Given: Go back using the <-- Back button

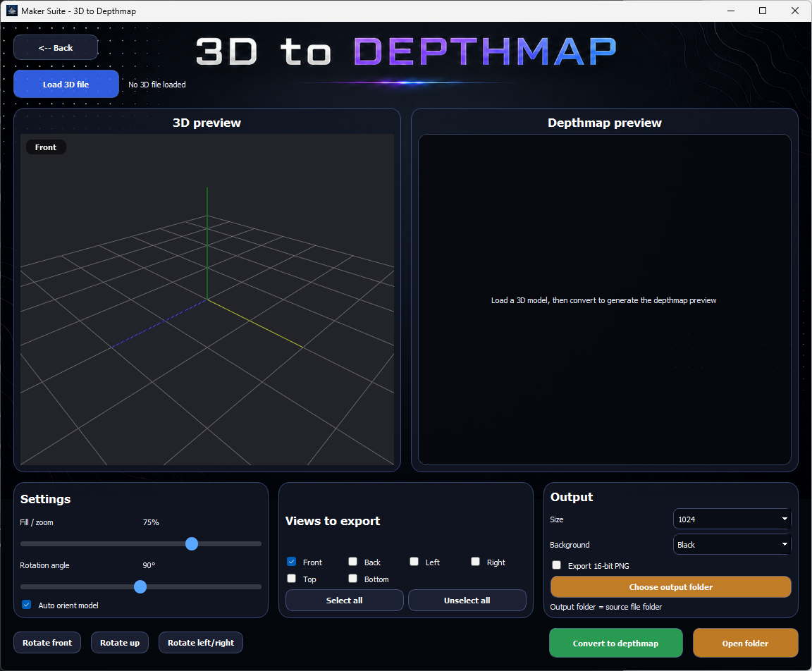Looking at the screenshot, I should click(56, 48).
